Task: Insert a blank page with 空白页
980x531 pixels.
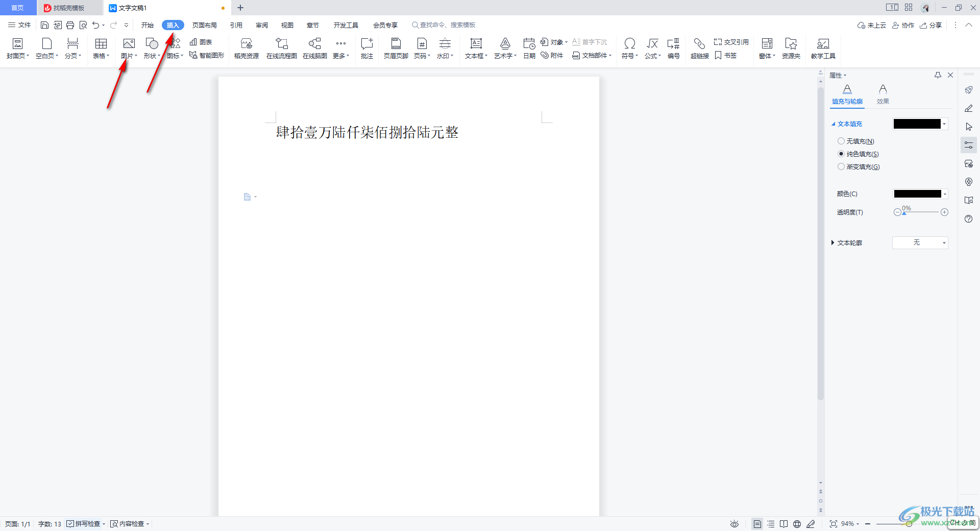Action: click(47, 49)
